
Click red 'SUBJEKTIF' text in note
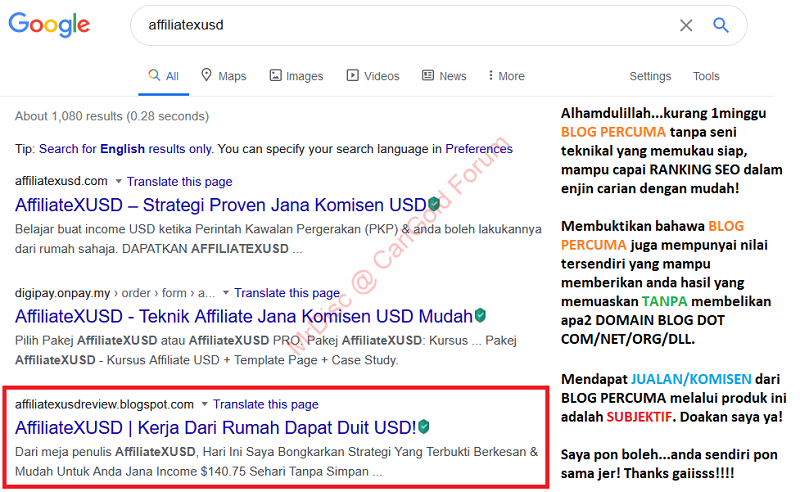(x=639, y=417)
